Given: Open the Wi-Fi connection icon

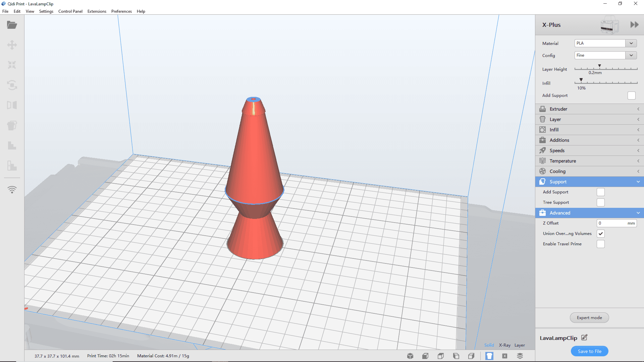Looking at the screenshot, I should click(x=12, y=190).
